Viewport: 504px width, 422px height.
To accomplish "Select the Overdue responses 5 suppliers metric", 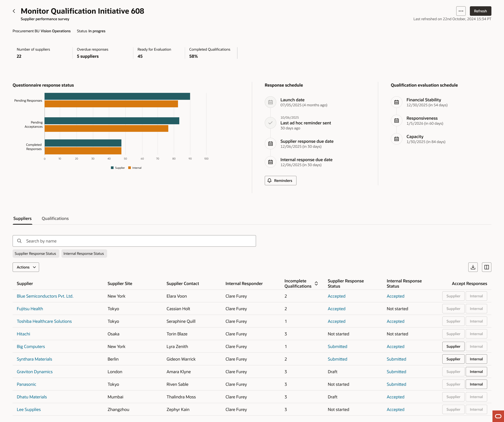I will (92, 53).
